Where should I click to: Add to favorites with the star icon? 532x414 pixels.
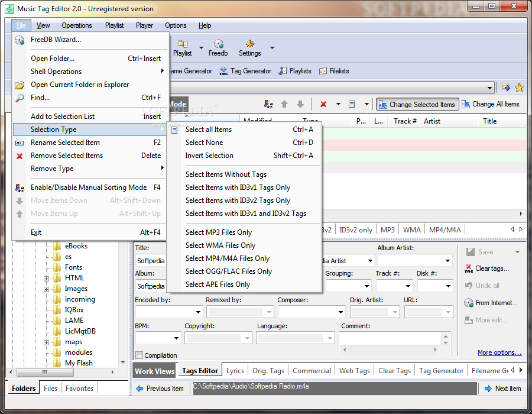tap(519, 88)
